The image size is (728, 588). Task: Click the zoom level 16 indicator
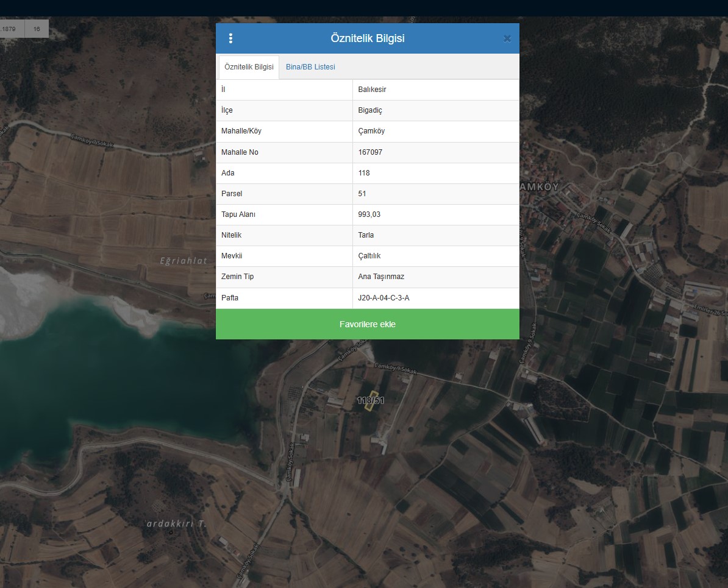pos(37,29)
